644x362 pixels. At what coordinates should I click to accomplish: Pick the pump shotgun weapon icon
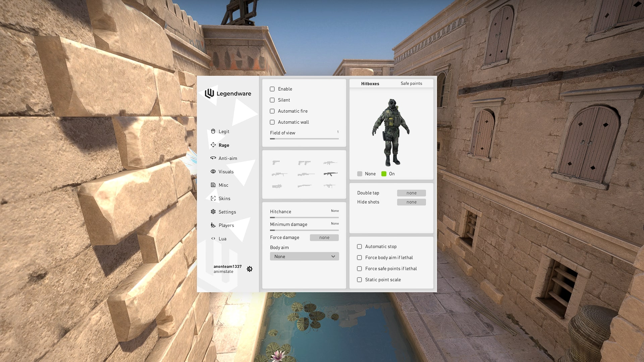(x=304, y=185)
